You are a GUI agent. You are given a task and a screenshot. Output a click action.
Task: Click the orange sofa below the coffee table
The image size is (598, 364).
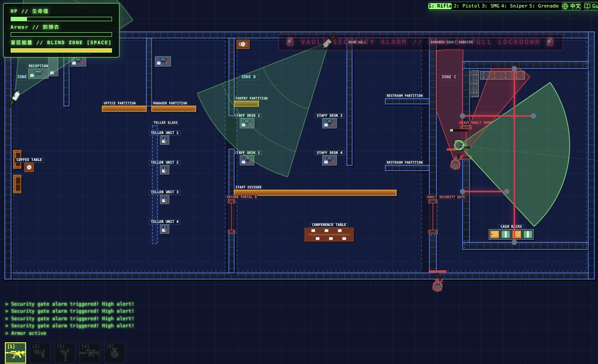pos(17,184)
